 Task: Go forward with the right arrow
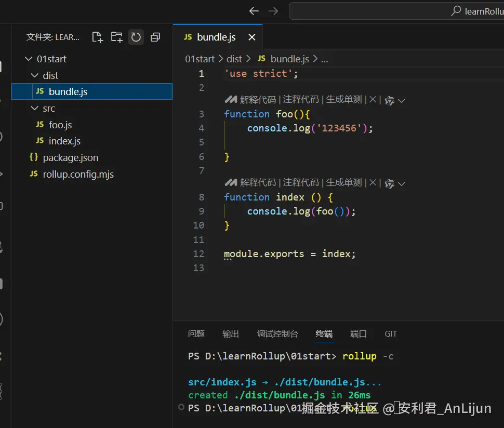tap(273, 11)
